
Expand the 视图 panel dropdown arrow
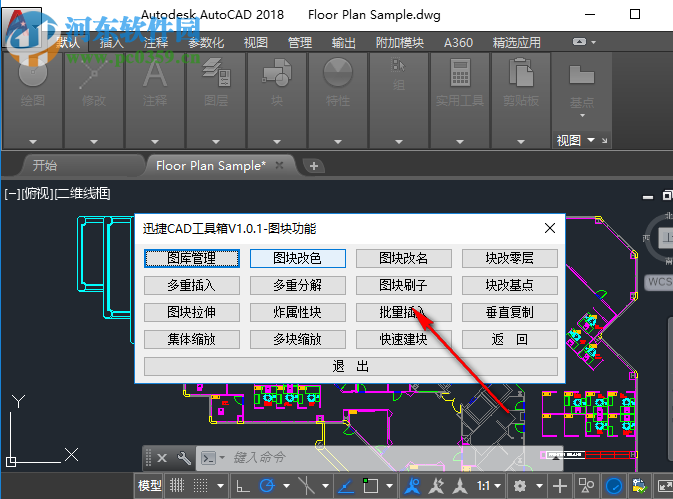coord(591,140)
